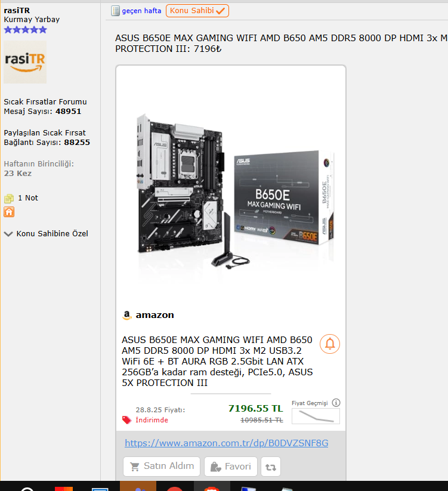Expand Konu Sahibine Özel section
This screenshot has height=491, width=448.
click(x=46, y=234)
